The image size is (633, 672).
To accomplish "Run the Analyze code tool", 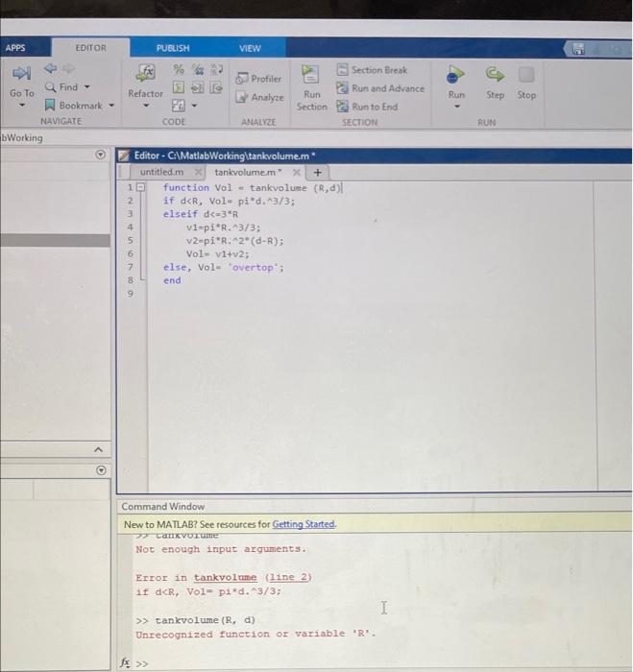I will [259, 97].
